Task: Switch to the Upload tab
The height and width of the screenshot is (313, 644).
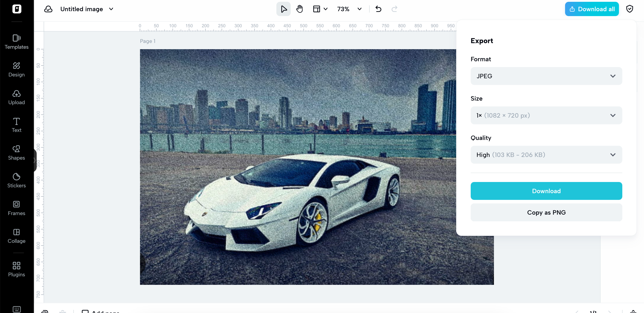Action: click(17, 97)
